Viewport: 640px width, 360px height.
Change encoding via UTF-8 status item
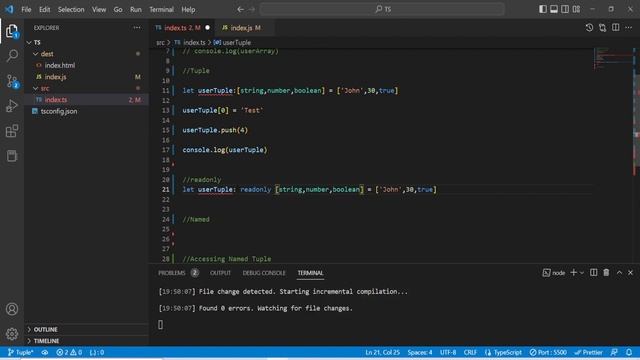click(x=448, y=352)
